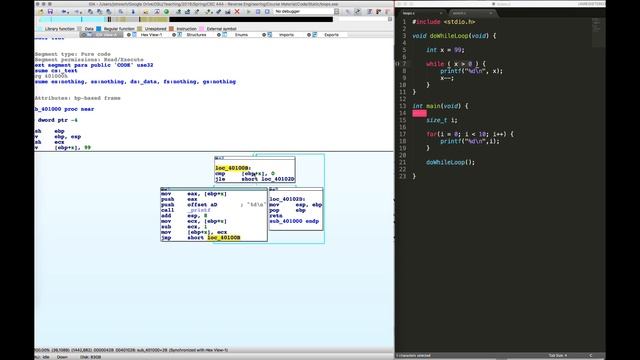This screenshot has width=640, height=360.
Task: Jump back with the left arrow toolbar icon
Action: coord(64,11)
